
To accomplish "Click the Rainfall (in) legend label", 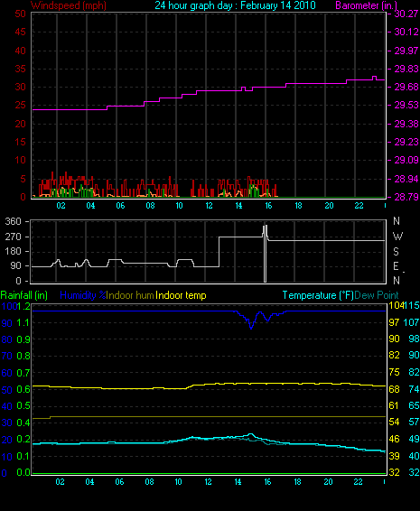I will tap(24, 295).
